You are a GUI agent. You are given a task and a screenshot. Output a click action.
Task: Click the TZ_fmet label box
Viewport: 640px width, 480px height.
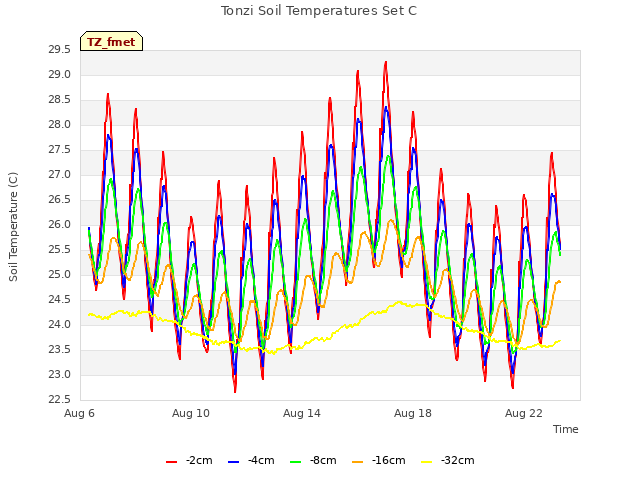tap(111, 41)
